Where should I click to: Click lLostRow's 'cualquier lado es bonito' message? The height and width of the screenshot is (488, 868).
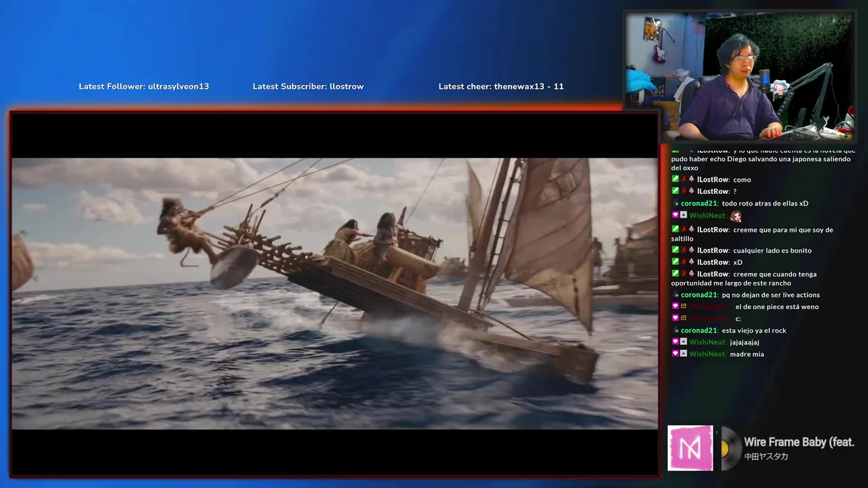click(742, 250)
